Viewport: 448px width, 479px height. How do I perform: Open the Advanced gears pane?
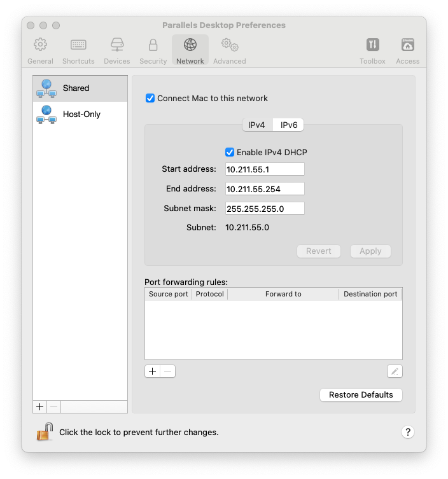coord(230,51)
